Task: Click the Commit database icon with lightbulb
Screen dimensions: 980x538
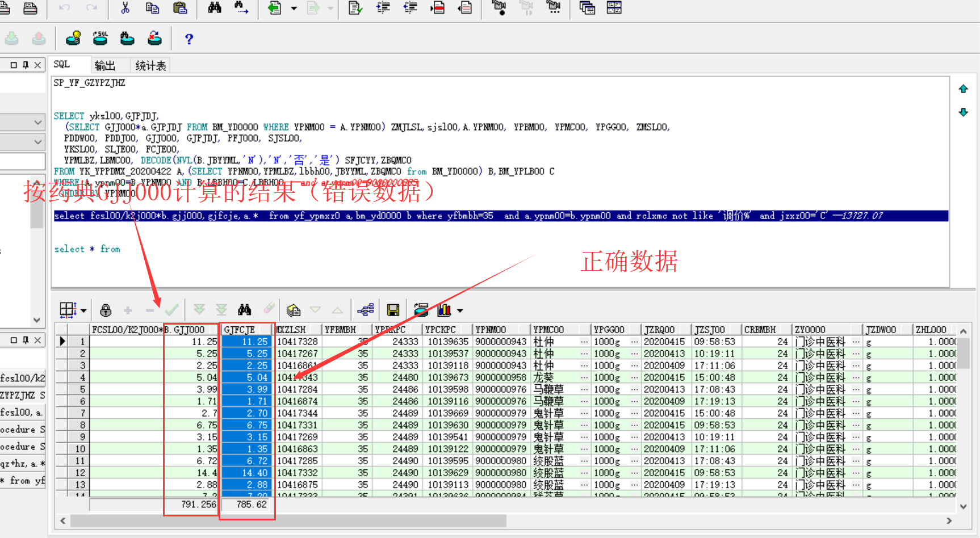Action: 73,39
